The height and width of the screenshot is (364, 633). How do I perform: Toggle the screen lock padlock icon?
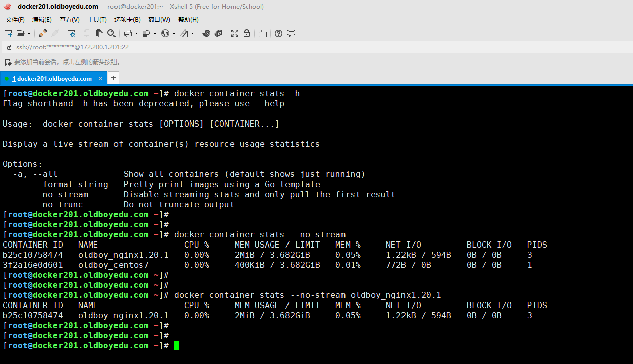[247, 33]
